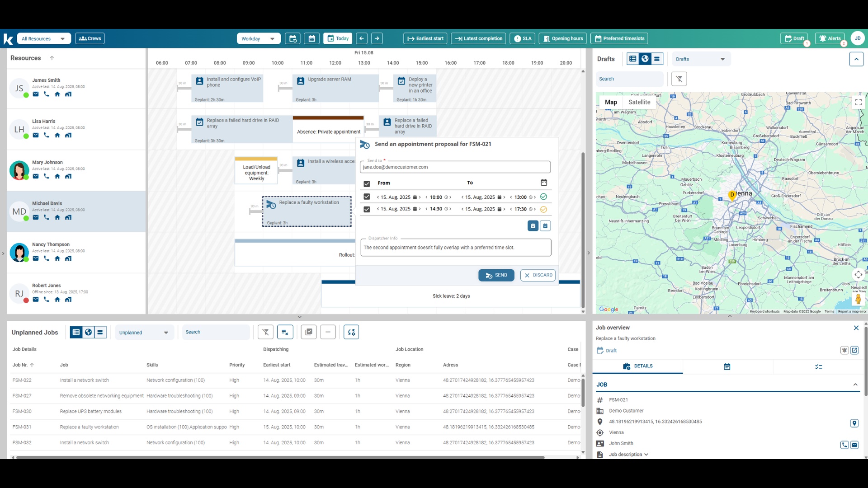Uncheck the 10:00 to 13:00 appointment checkbox
Image resolution: width=868 pixels, height=488 pixels.
367,197
